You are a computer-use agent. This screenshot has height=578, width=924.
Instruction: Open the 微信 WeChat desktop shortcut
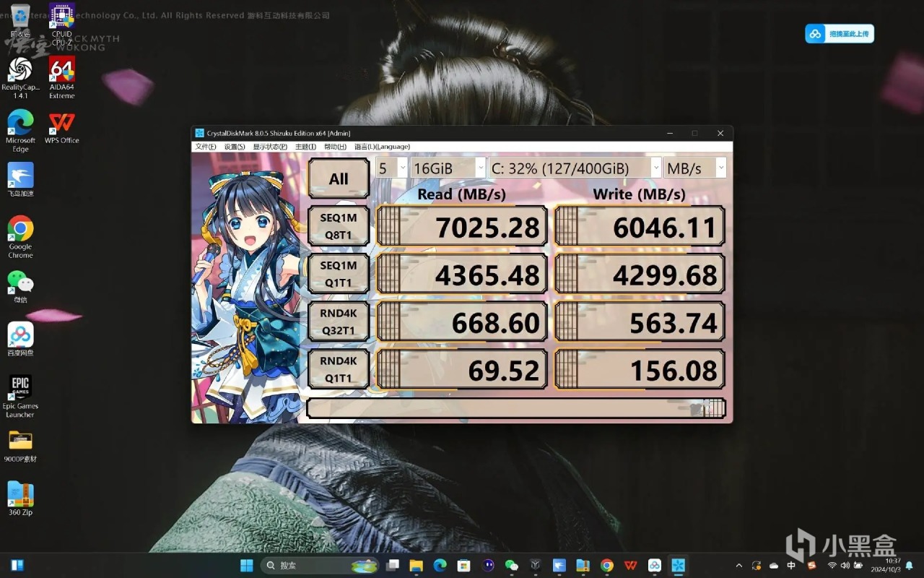(20, 287)
